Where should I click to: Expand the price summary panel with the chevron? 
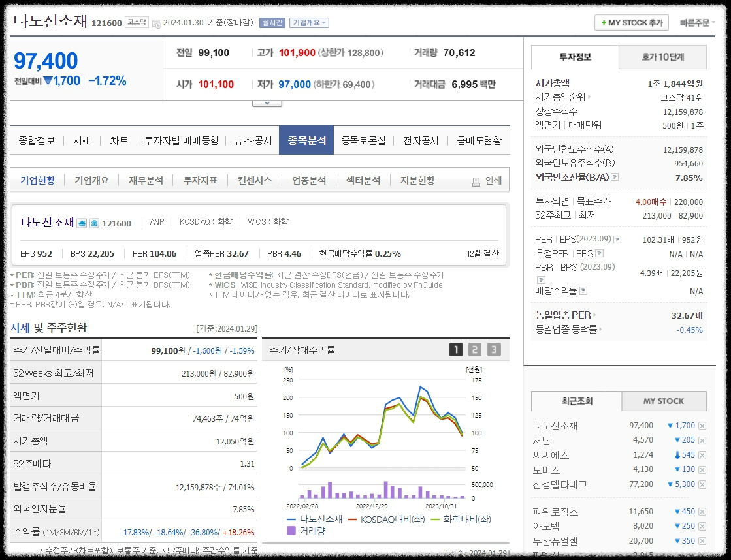click(x=267, y=103)
